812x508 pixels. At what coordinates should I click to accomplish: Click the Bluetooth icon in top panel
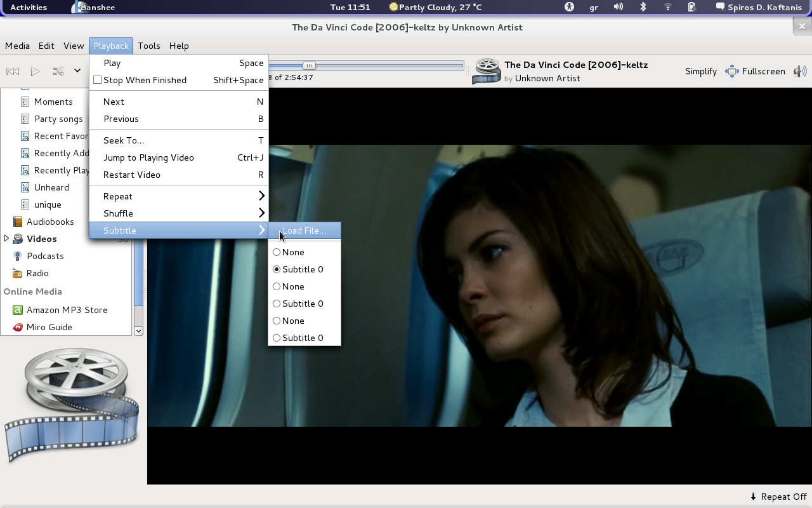pyautogui.click(x=643, y=7)
